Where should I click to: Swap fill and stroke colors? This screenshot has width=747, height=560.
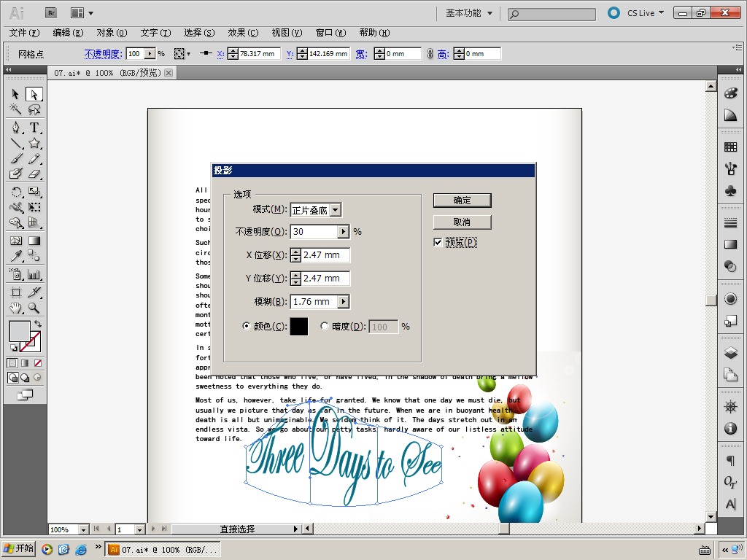pyautogui.click(x=38, y=323)
